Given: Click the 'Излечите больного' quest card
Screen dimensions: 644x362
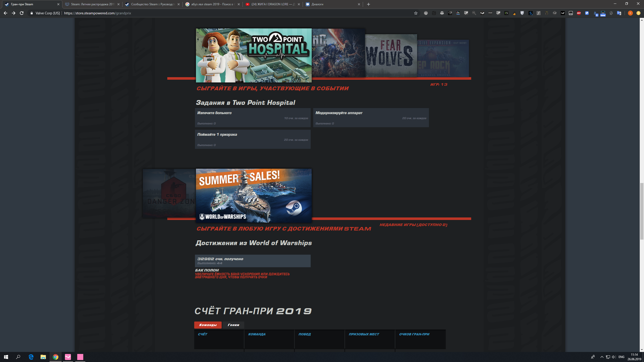Looking at the screenshot, I should pos(253,118).
